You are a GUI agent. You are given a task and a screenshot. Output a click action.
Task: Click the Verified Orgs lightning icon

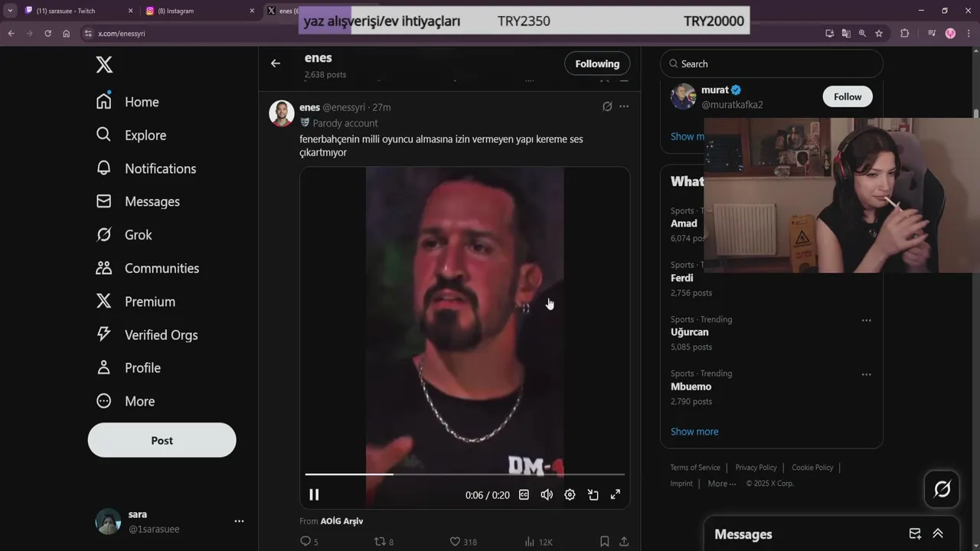[x=104, y=334]
